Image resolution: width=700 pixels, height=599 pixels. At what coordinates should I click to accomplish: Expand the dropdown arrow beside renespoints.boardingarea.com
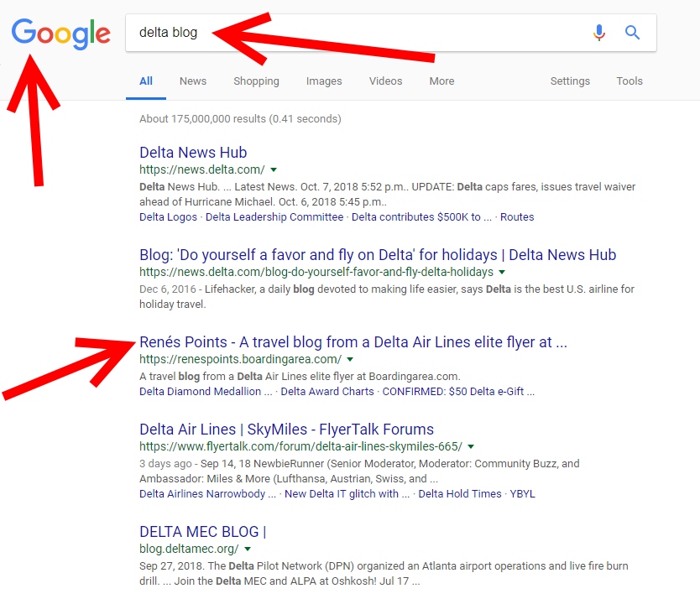click(x=350, y=357)
